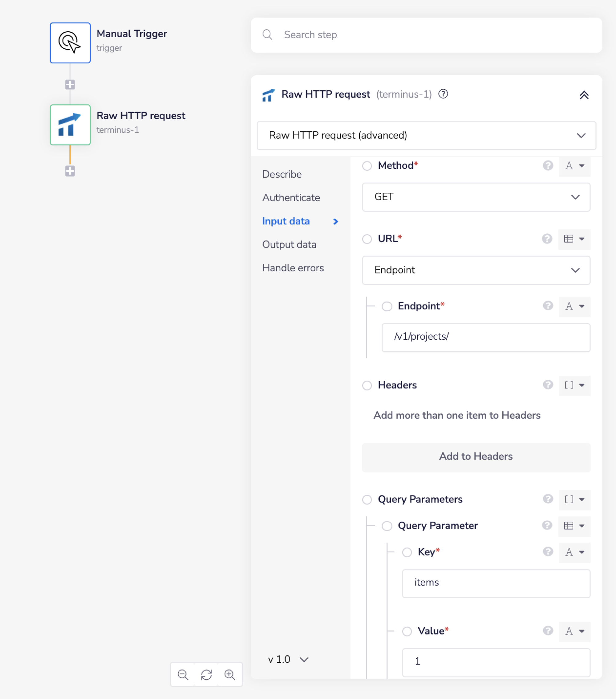Open help next to Raw HTTP request title
Screen dimensions: 616x699
click(443, 94)
